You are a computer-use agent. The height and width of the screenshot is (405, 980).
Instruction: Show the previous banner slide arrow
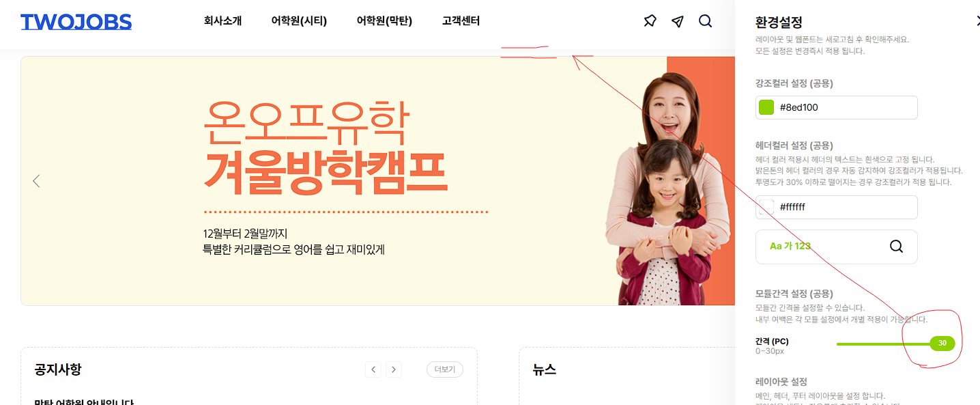(x=36, y=181)
